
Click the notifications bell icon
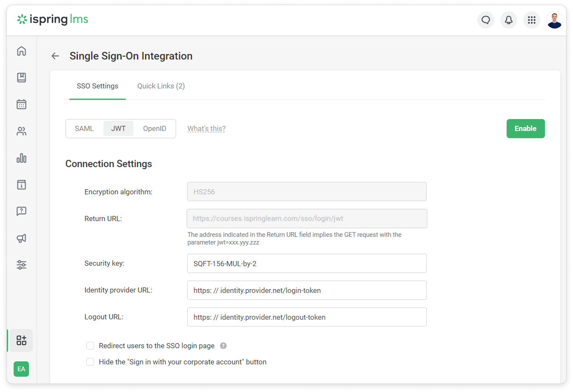point(508,20)
